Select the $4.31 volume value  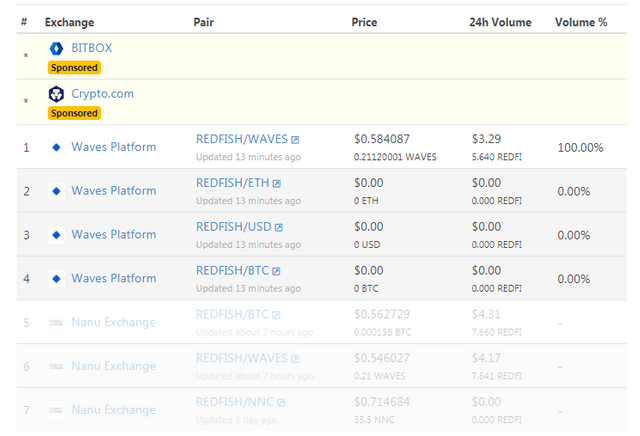pos(486,314)
